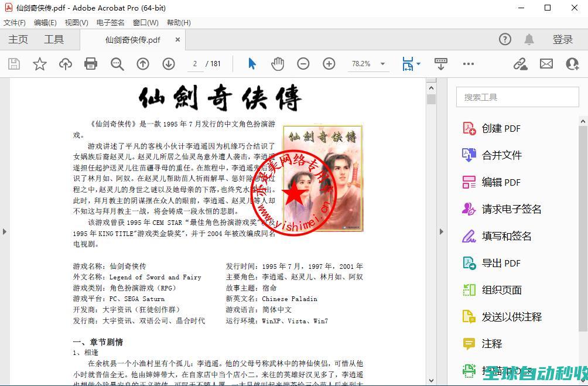This screenshot has height=386, width=588.
Task: Open the 编辑 PDF tool
Action: [501, 182]
